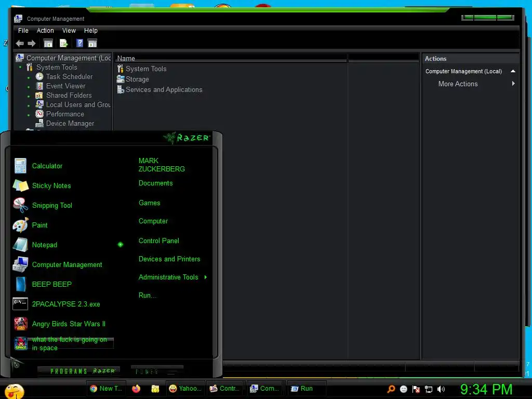Open Storage in the center list
Screen dimensions: 532x399
133,79
